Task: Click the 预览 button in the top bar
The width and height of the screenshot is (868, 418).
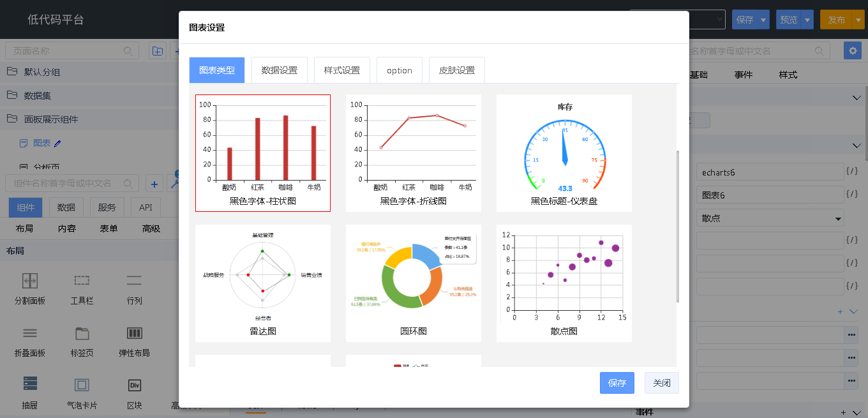Action: 789,20
